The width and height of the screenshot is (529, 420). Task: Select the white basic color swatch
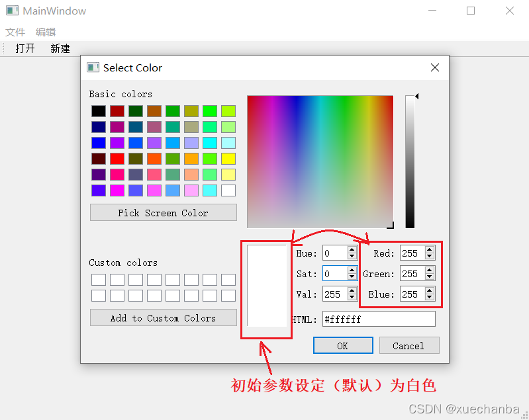point(228,190)
